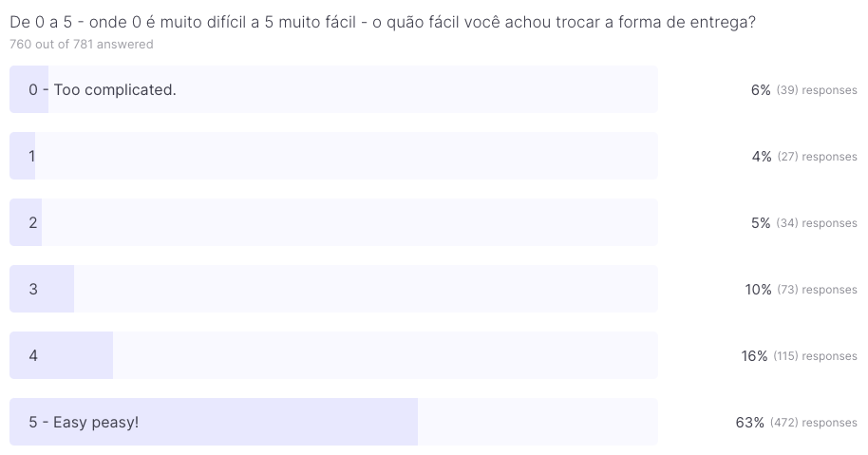Click the survey question title text
The image size is (868, 455).
tap(383, 23)
